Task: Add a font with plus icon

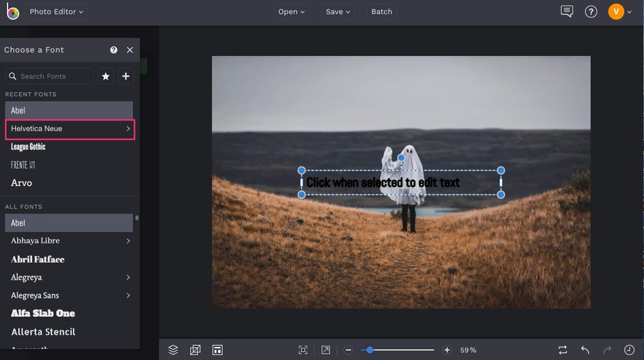Action: click(x=126, y=76)
